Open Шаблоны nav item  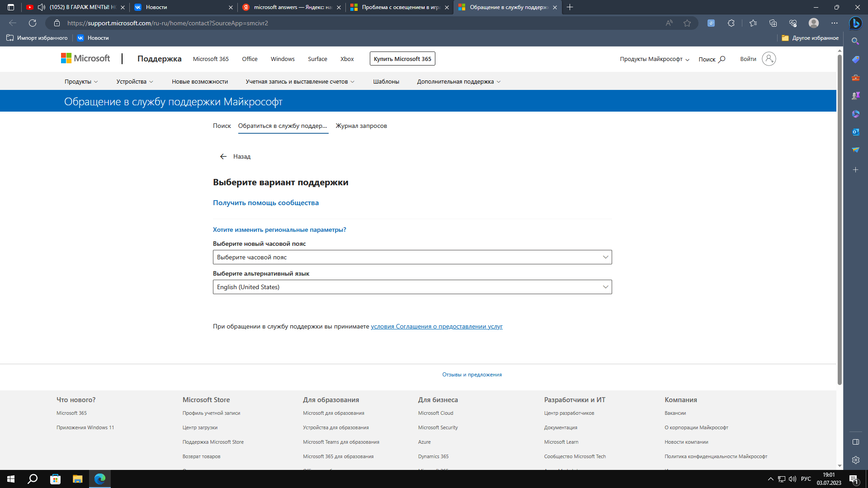tap(386, 82)
